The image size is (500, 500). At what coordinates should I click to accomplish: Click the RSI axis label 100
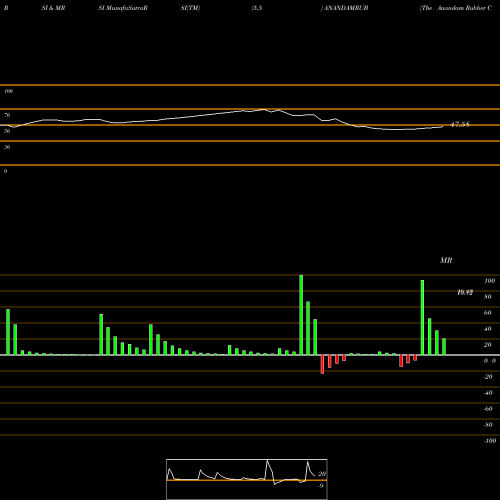(x=8, y=91)
